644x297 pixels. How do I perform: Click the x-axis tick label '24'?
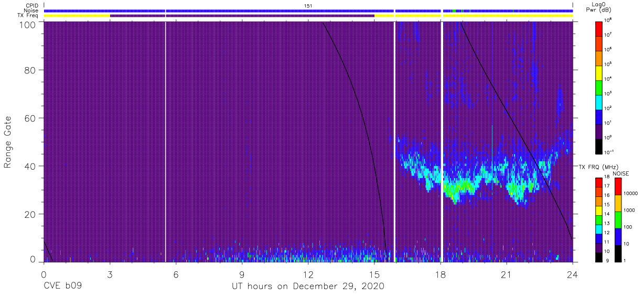pyautogui.click(x=573, y=274)
